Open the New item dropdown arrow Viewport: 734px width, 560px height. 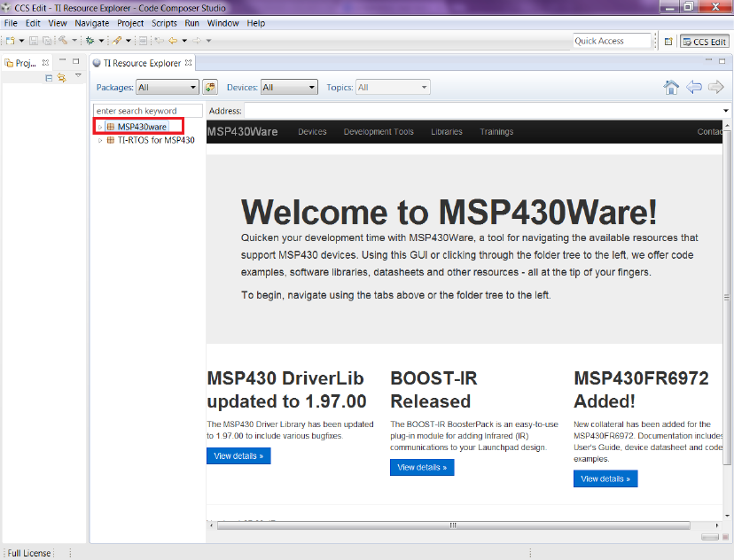[x=21, y=41]
